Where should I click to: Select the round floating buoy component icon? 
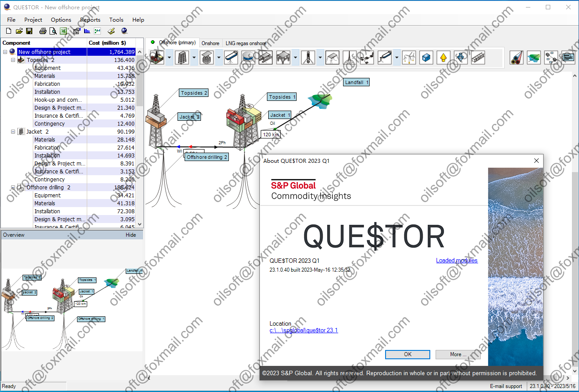coord(248,58)
